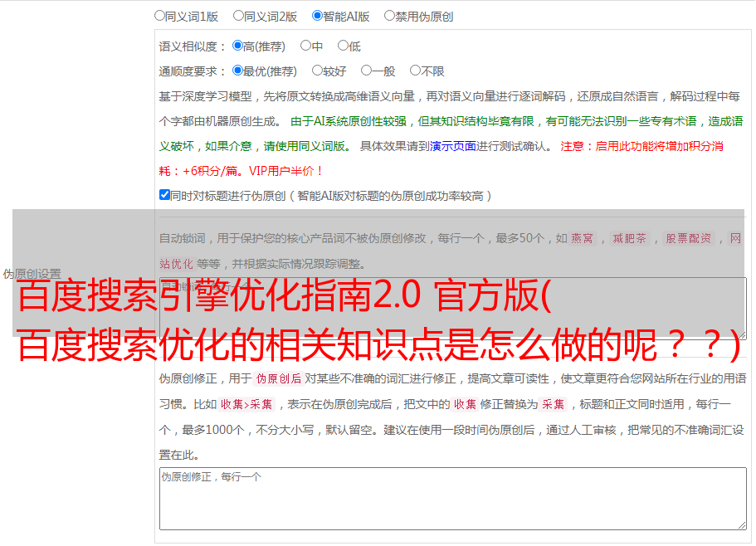The width and height of the screenshot is (756, 546).
Task: Click the 股票配资 example keyword
Action: 689,238
